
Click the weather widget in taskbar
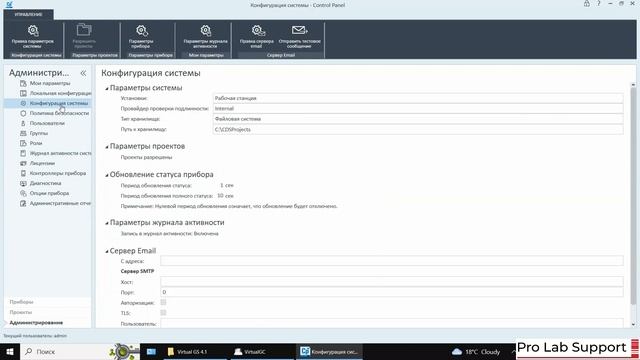click(x=476, y=351)
